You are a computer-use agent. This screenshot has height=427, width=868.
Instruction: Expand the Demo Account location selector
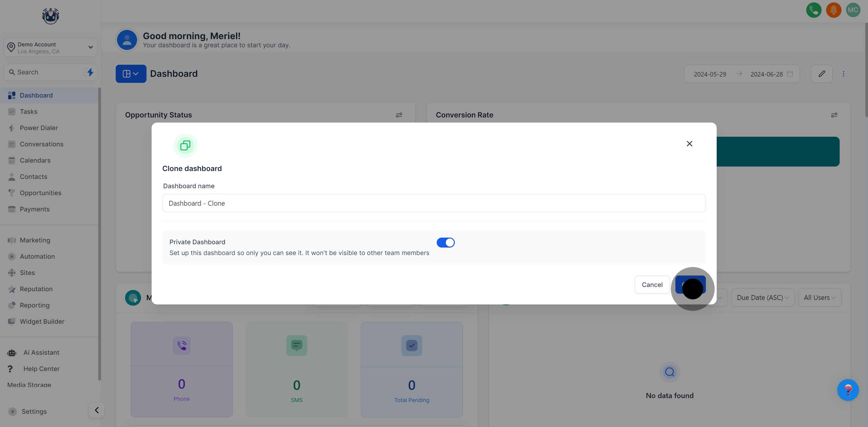51,48
